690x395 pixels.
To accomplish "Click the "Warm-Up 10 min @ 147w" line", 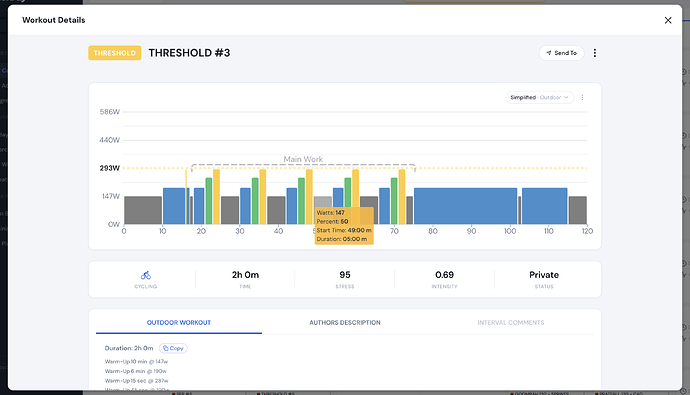I will coord(136,362).
